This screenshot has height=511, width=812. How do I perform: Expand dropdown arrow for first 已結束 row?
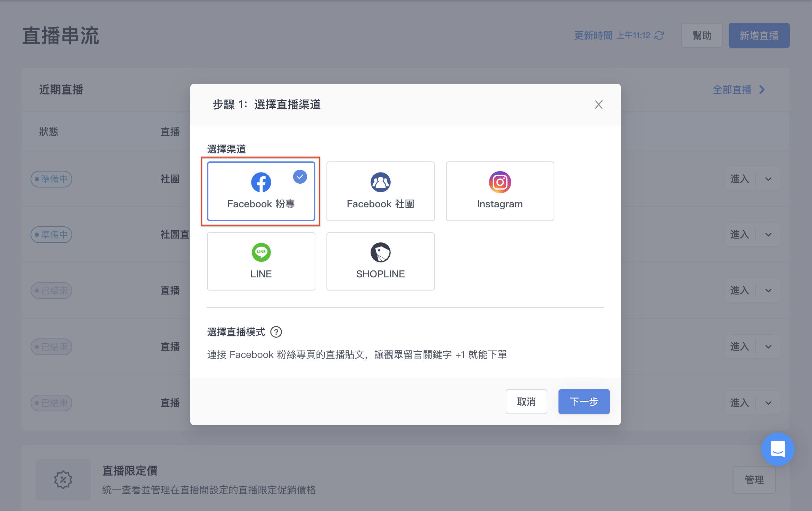click(x=768, y=291)
